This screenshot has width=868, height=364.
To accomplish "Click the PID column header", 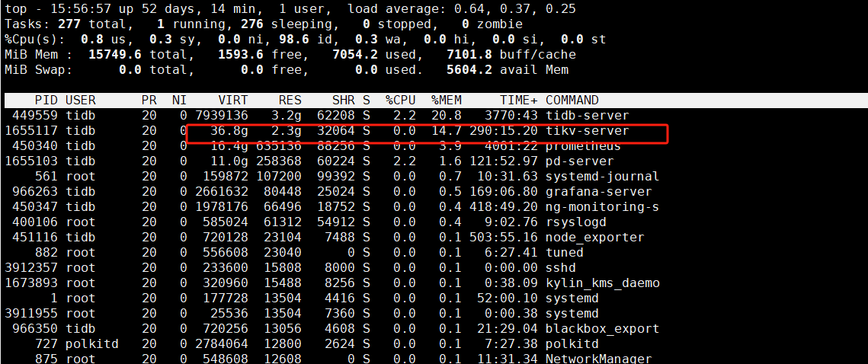I will pyautogui.click(x=46, y=100).
